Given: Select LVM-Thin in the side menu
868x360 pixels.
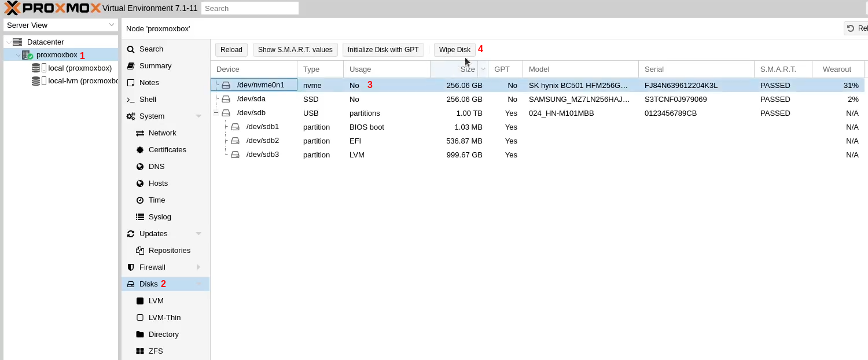Looking at the screenshot, I should click(164, 318).
